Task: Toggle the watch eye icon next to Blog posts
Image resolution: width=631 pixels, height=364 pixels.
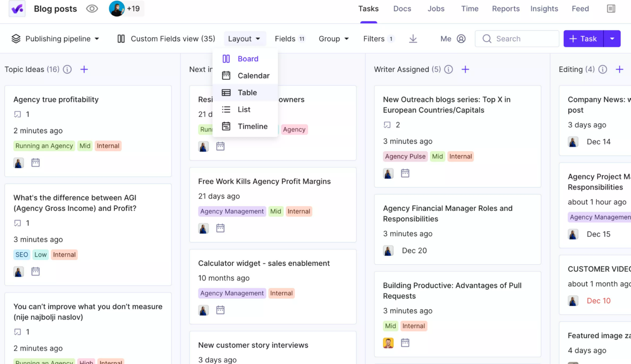Action: (92, 8)
